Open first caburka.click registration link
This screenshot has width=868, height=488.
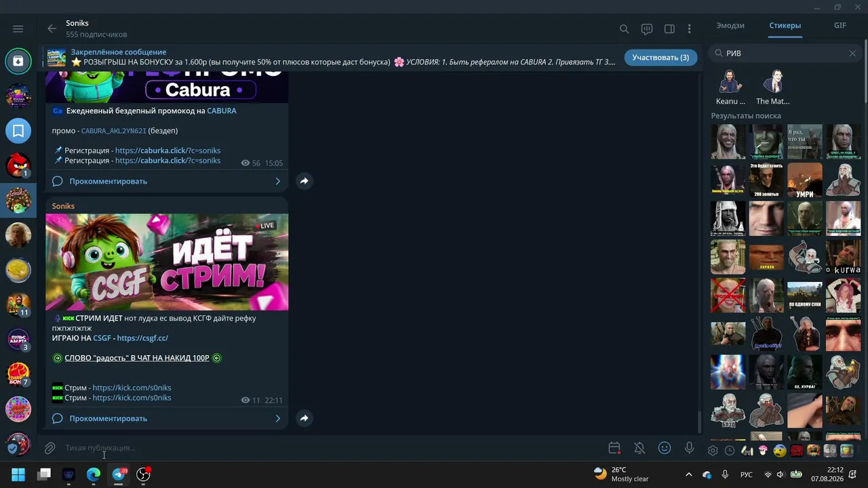tap(167, 150)
